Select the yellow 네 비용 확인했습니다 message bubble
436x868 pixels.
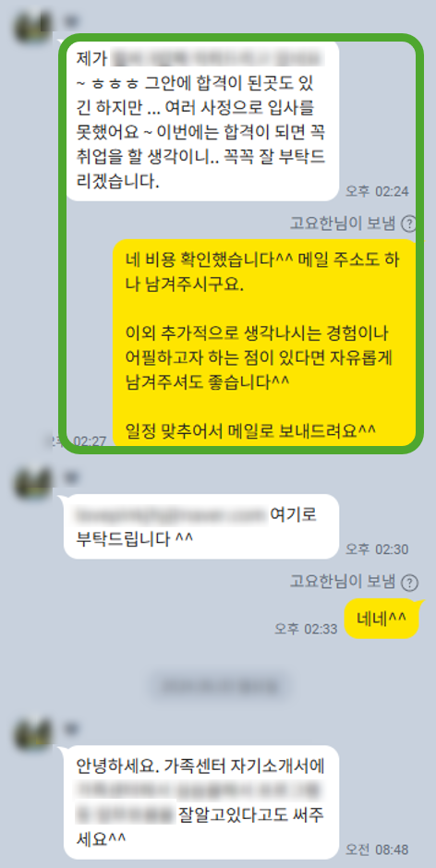point(264,343)
